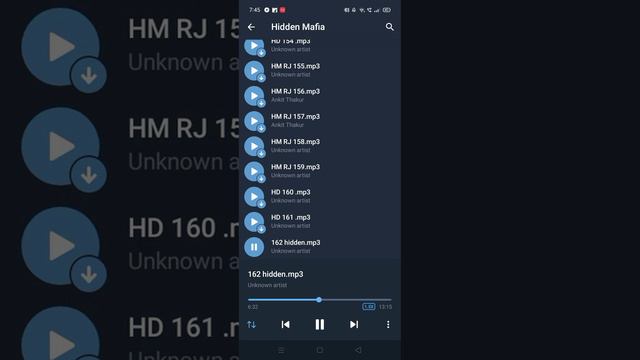Select the HD 160 .mp3 title
Screen dimensions: 640x360
(291, 192)
